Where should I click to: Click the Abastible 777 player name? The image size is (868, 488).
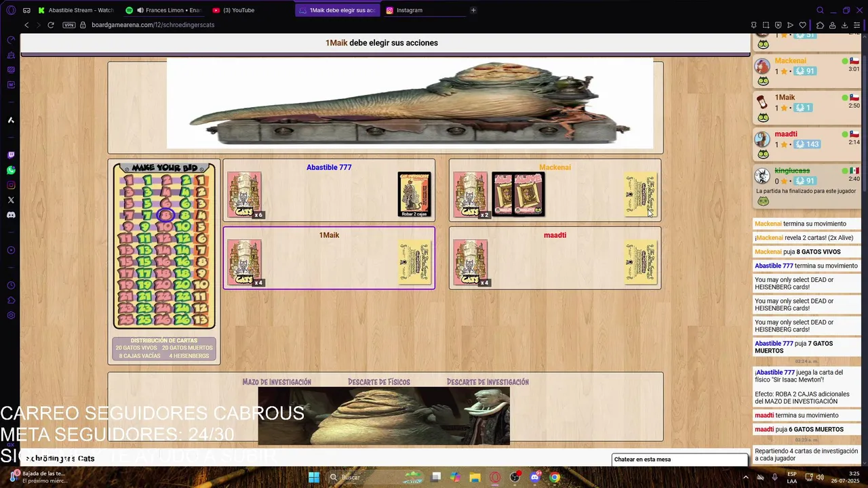coord(329,167)
